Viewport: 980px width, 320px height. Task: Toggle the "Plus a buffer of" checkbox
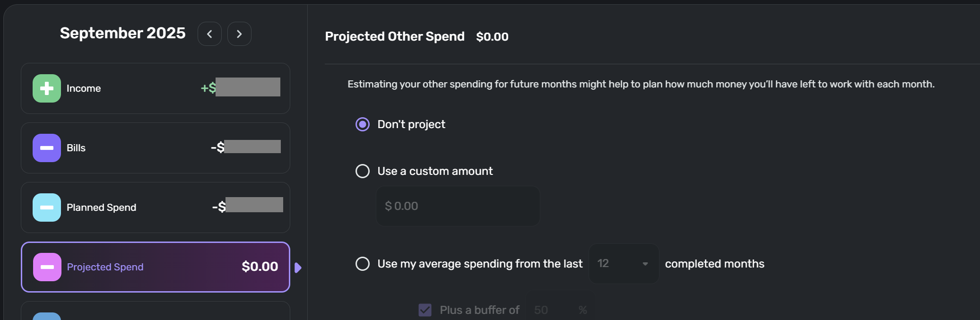(425, 310)
